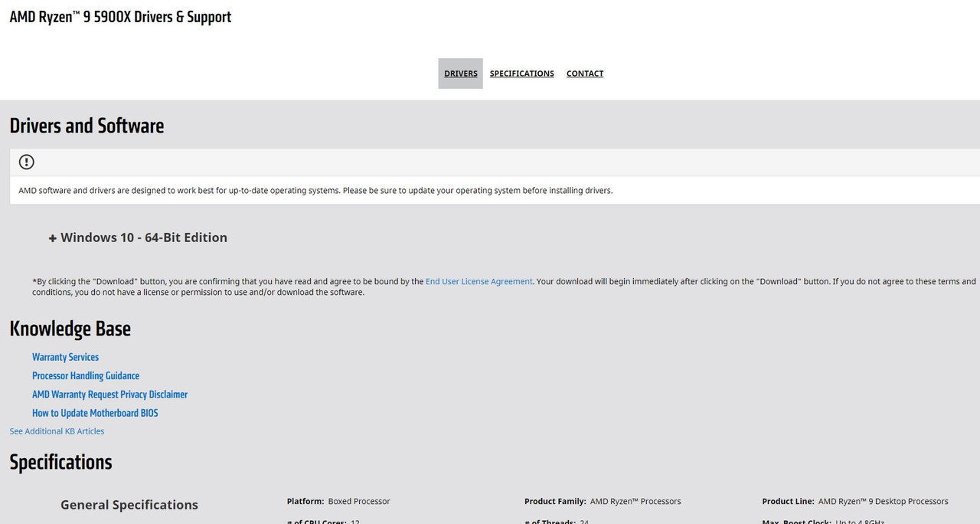The height and width of the screenshot is (524, 980).
Task: Click the Drivers and Software heading
Action: click(x=87, y=126)
